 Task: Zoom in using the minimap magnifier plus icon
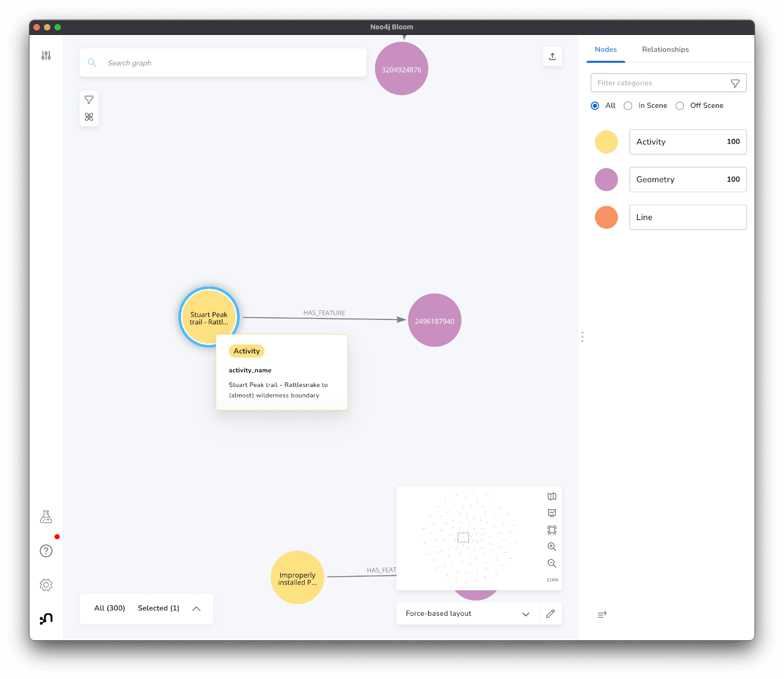[552, 547]
